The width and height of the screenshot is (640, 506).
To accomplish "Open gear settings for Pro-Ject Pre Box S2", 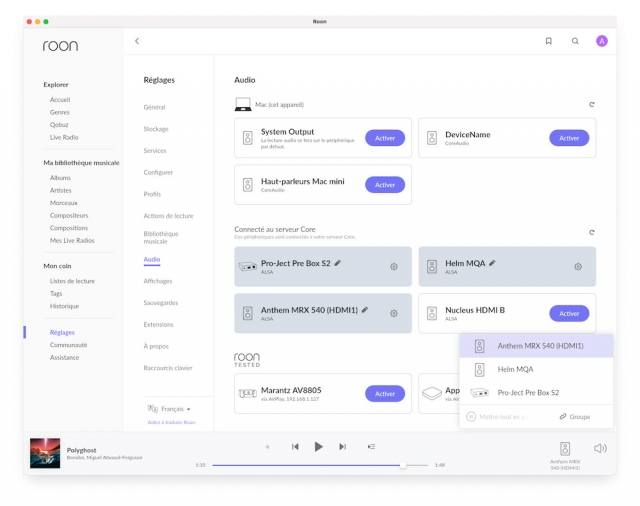I will (x=394, y=266).
